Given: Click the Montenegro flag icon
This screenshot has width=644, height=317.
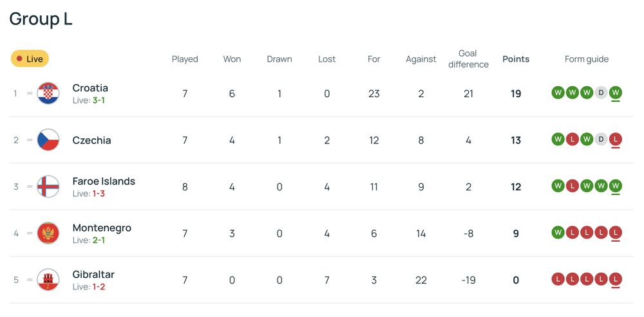Looking at the screenshot, I should click(x=48, y=233).
